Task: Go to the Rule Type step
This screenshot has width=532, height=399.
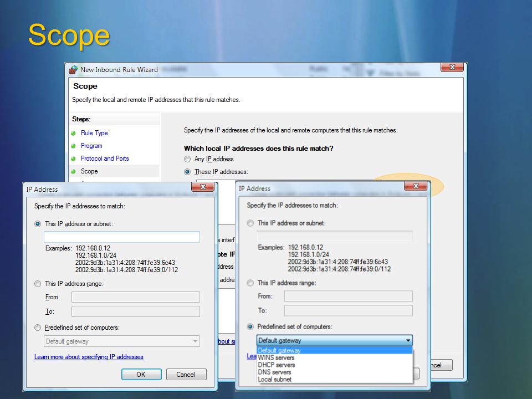Action: coord(94,133)
